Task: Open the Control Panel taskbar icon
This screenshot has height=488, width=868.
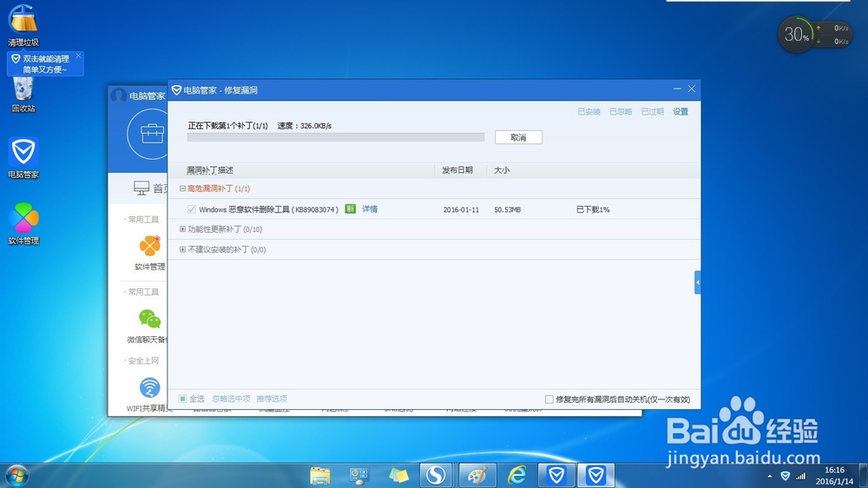Action: (x=359, y=475)
